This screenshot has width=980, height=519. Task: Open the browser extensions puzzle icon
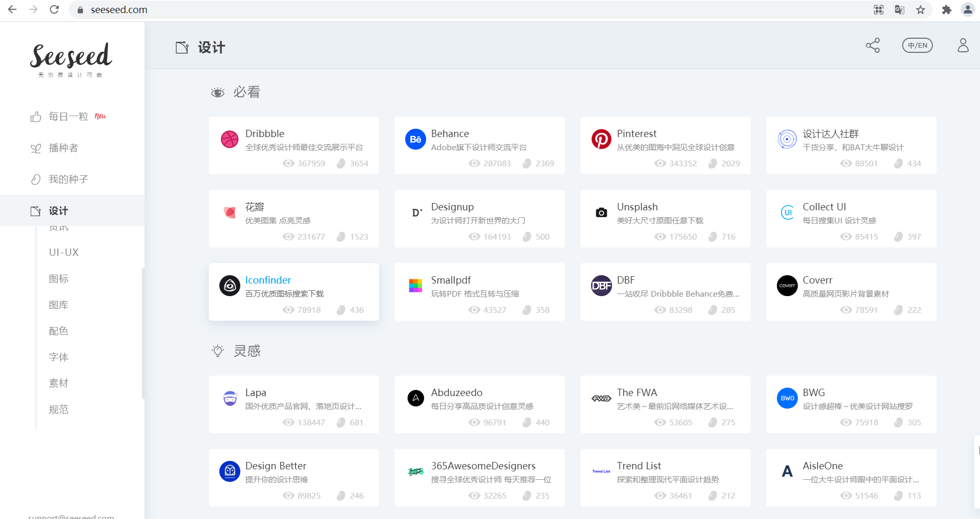pyautogui.click(x=946, y=9)
